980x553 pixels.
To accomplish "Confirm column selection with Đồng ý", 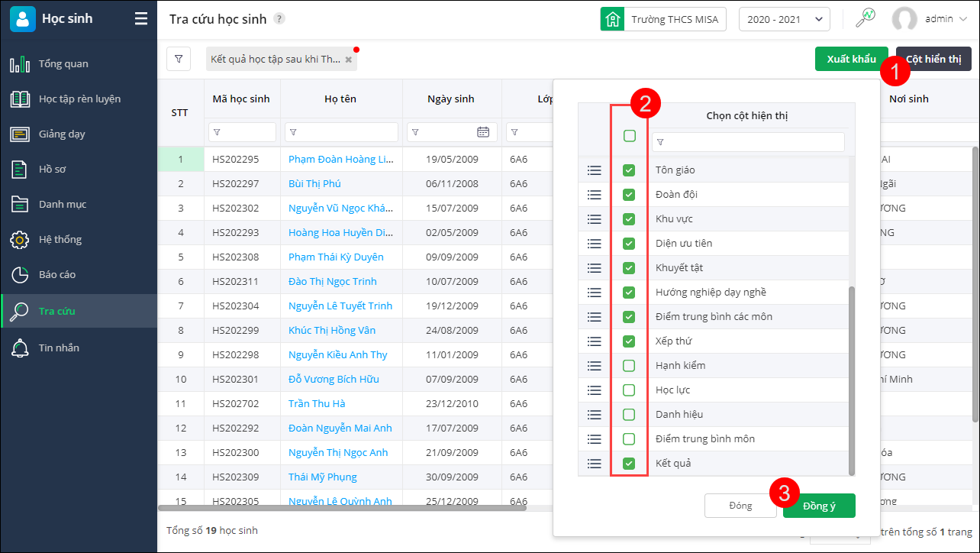I will (819, 506).
